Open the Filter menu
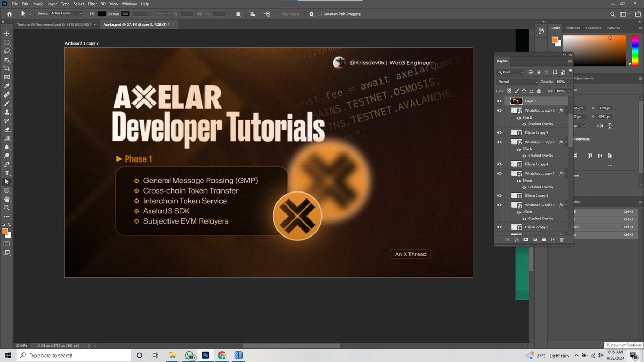 point(92,4)
